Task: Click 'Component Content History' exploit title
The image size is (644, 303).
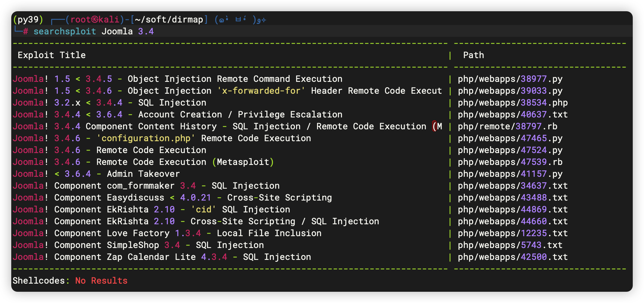Action: coord(151,127)
